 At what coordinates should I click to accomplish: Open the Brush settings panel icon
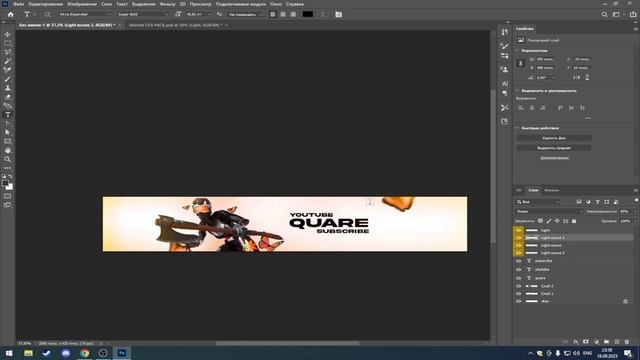click(505, 46)
